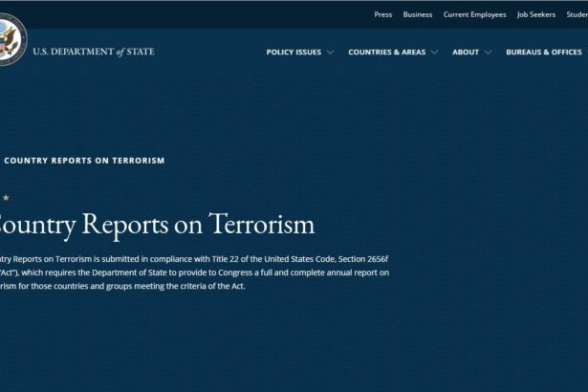The image size is (588, 392).
Task: Click the U.S. Department of State wordmark
Action: (x=93, y=52)
